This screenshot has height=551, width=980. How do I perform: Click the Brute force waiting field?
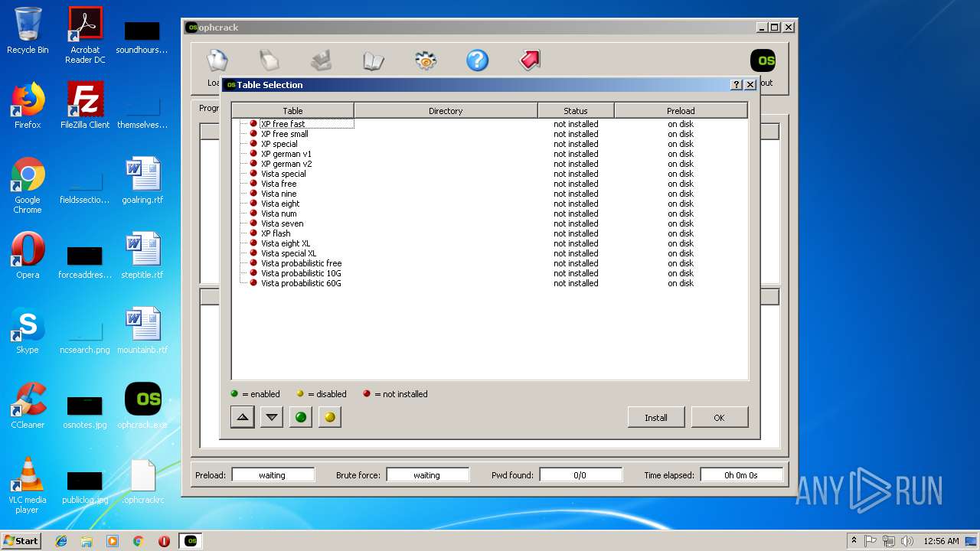point(427,475)
